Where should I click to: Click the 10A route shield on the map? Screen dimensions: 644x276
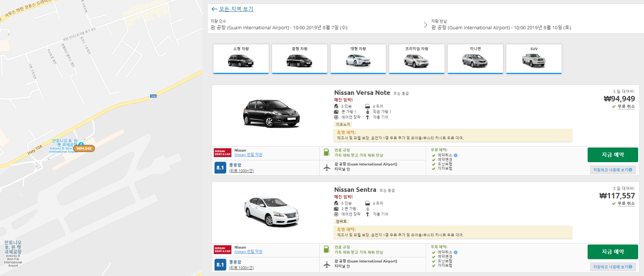click(153, 96)
